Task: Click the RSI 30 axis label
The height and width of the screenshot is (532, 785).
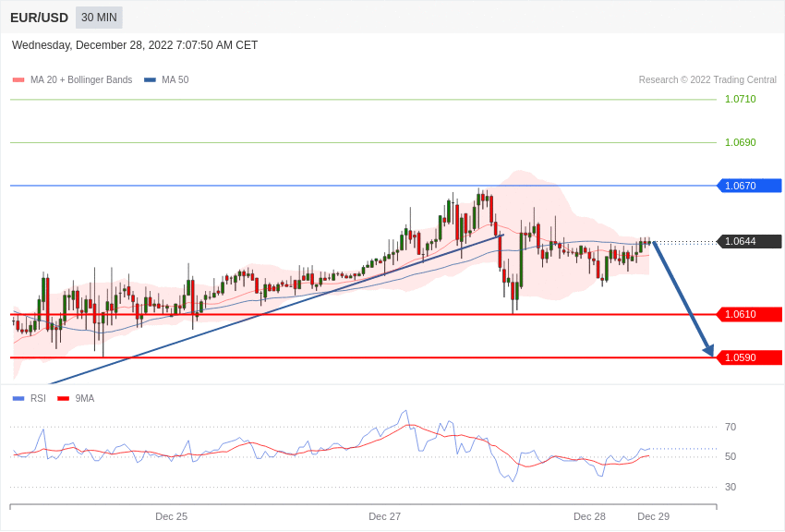Action: click(731, 487)
